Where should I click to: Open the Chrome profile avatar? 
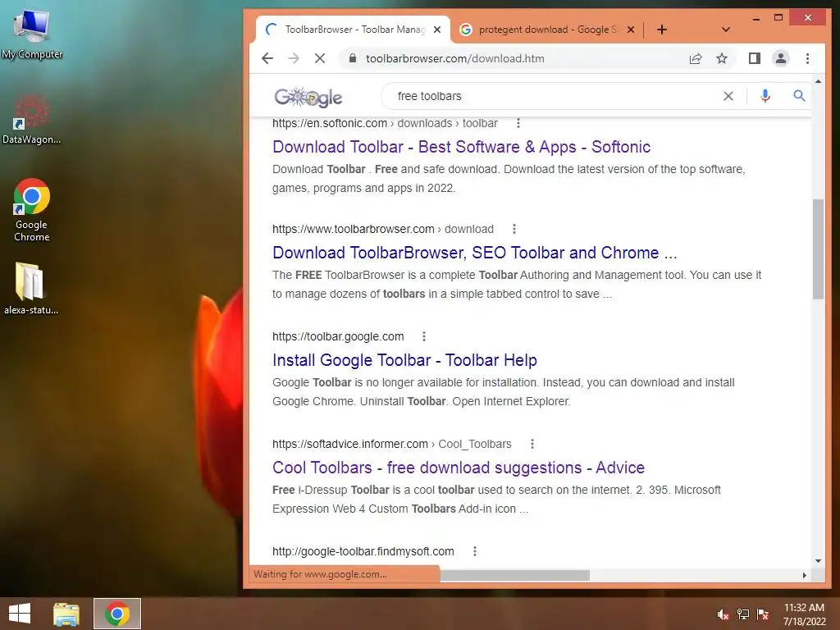(781, 58)
